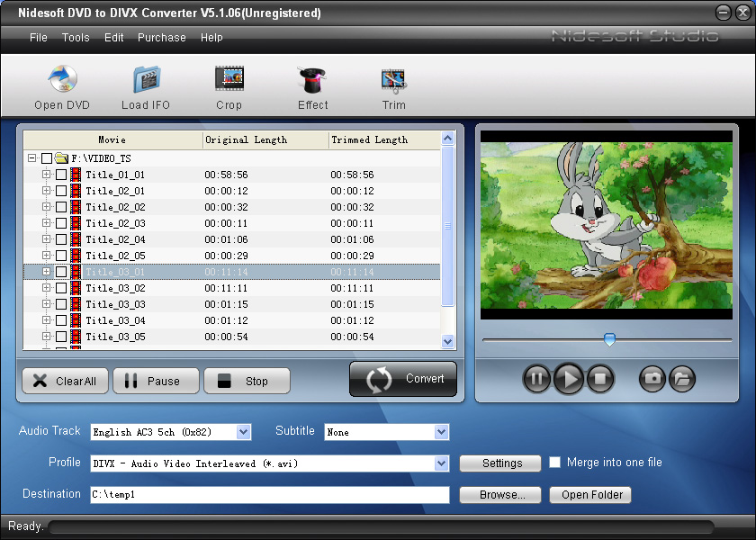Viewport: 756px width, 540px height.
Task: Click the Stop conversion button
Action: click(x=247, y=381)
